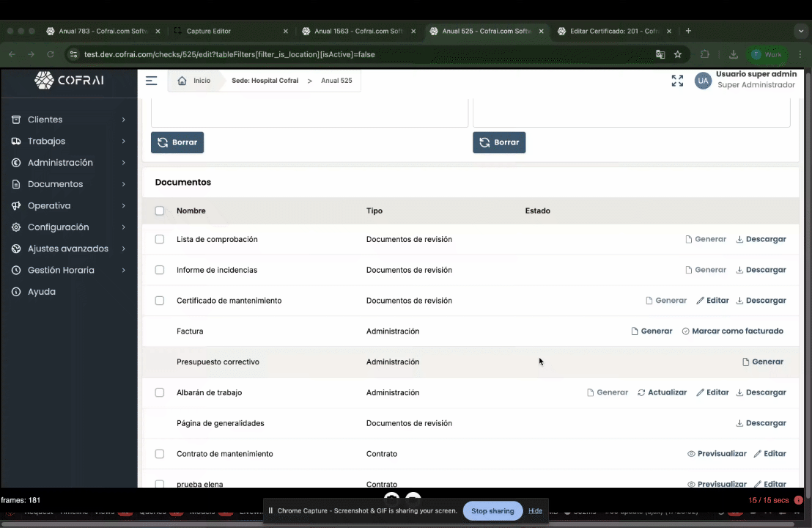Click the translate page icon in address bar

pos(660,54)
